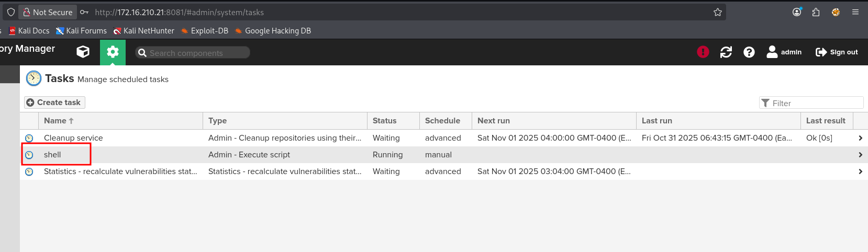Click the clock icon beside shell task
868x252 pixels.
pyautogui.click(x=29, y=155)
